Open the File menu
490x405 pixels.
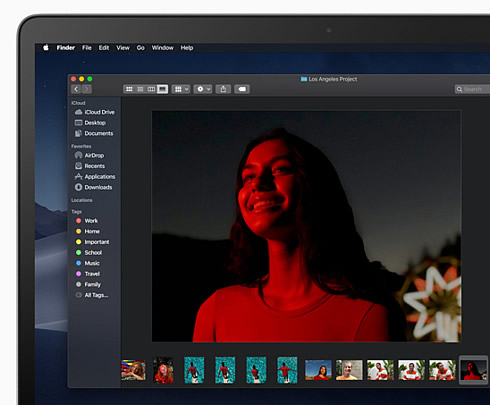pos(87,48)
